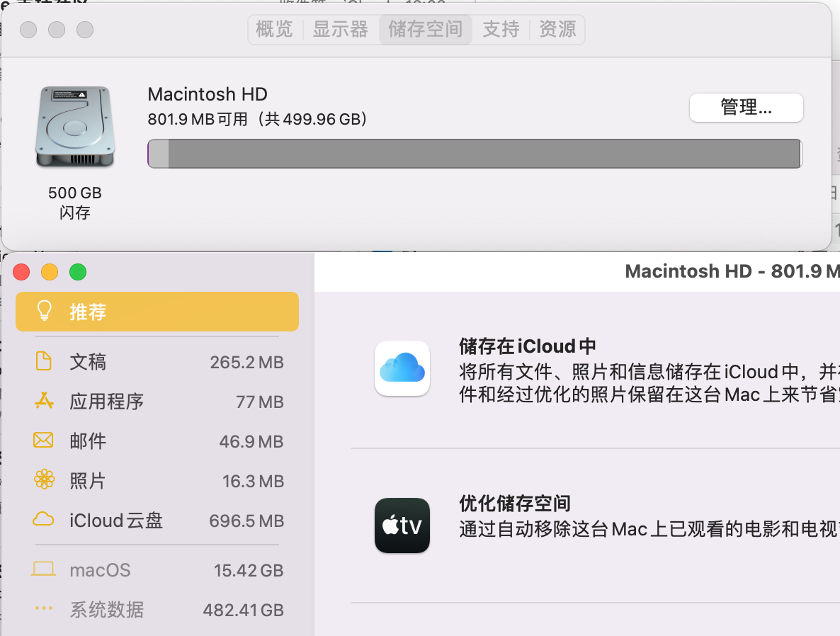Image resolution: width=840 pixels, height=636 pixels.
Task: Select the 文稿 document icon in sidebar
Action: coord(44,362)
